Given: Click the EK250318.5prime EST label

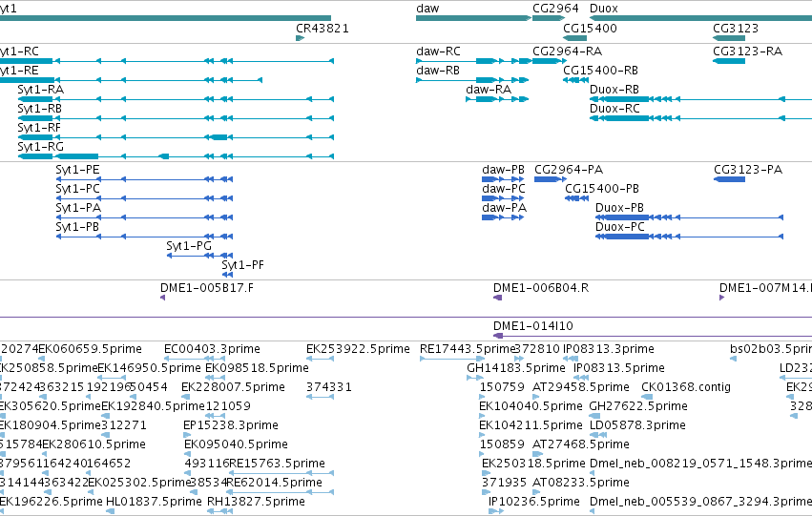Looking at the screenshot, I should 533,464.
